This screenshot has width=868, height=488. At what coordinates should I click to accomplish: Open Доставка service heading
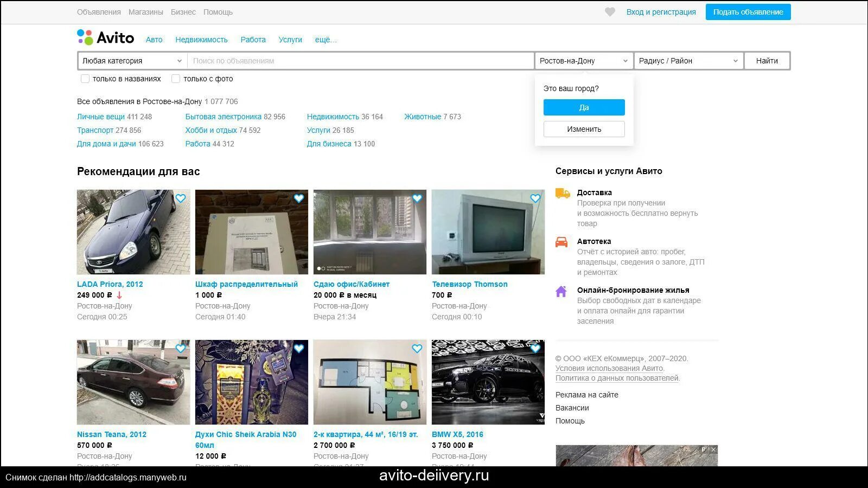595,192
